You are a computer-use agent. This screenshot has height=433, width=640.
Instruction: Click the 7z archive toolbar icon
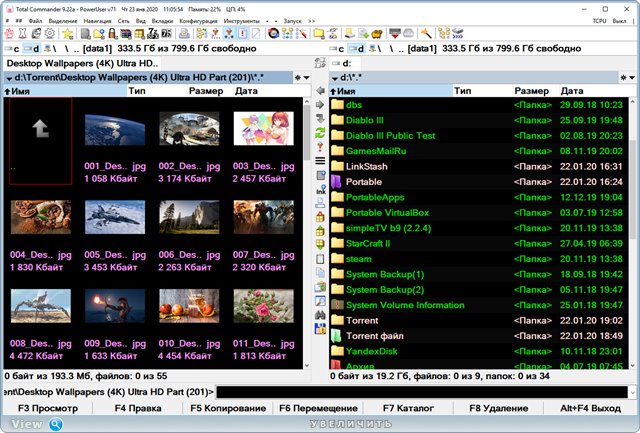click(153, 33)
